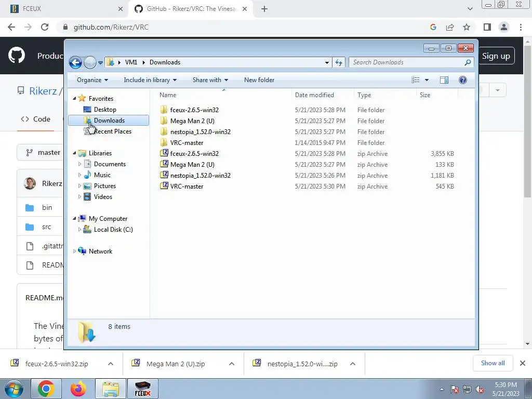Select the nestopia_1.52.0-win32 folder icon
This screenshot has height=399, width=532.
[x=164, y=131]
